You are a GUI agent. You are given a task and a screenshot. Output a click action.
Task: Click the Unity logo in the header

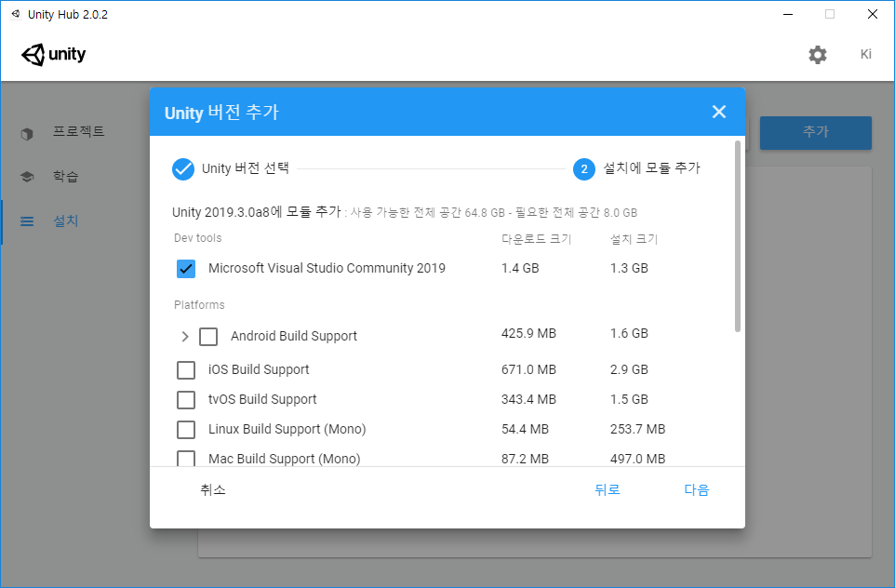(x=53, y=55)
